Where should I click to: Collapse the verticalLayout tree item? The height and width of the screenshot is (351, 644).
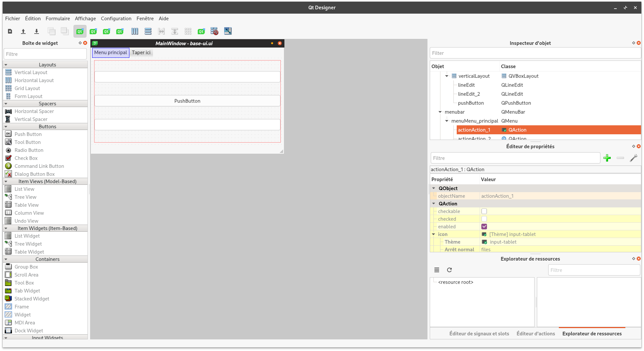tap(447, 76)
